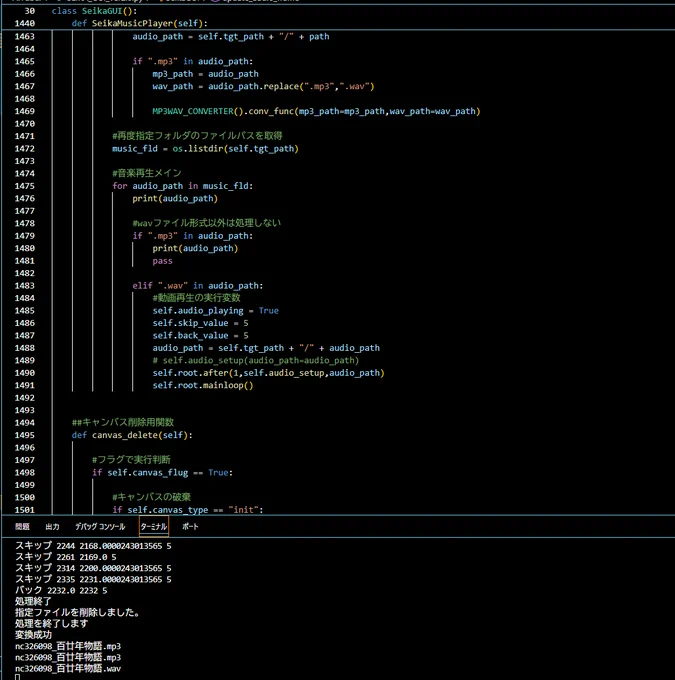Click line number 1483 in gutter
The height and width of the screenshot is (680, 675).
25,285
